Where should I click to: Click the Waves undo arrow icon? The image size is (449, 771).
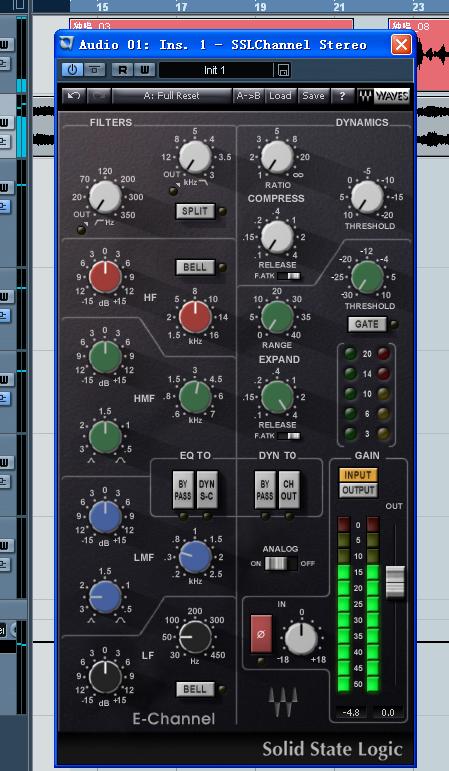74,95
